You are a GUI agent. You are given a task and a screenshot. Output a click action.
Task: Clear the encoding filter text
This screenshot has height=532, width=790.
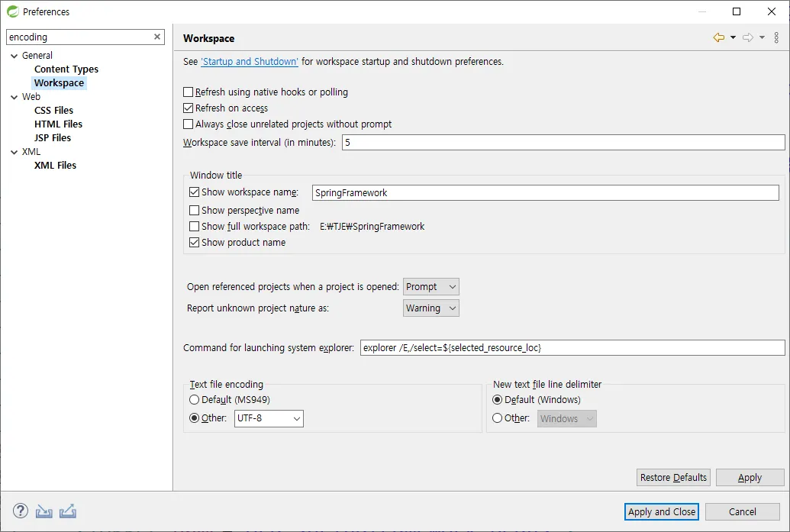click(x=157, y=37)
